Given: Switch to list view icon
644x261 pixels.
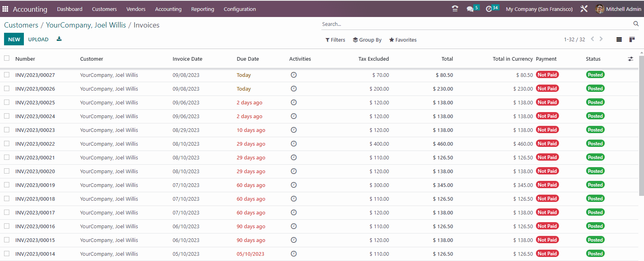Looking at the screenshot, I should [619, 40].
